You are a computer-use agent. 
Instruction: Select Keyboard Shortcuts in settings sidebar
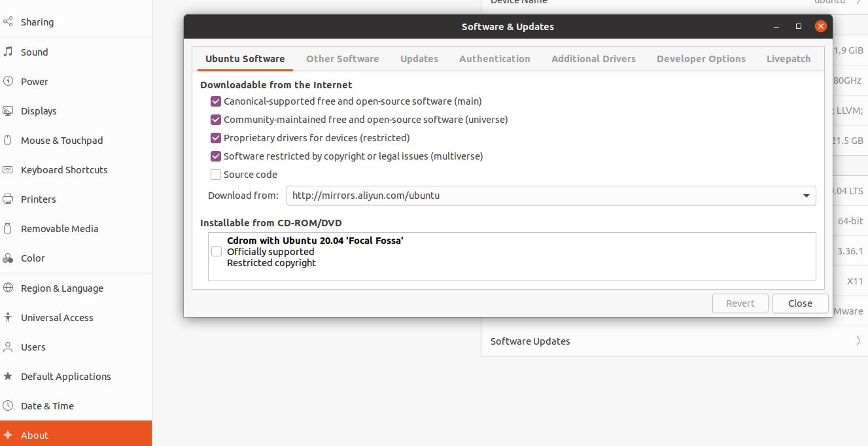[64, 169]
